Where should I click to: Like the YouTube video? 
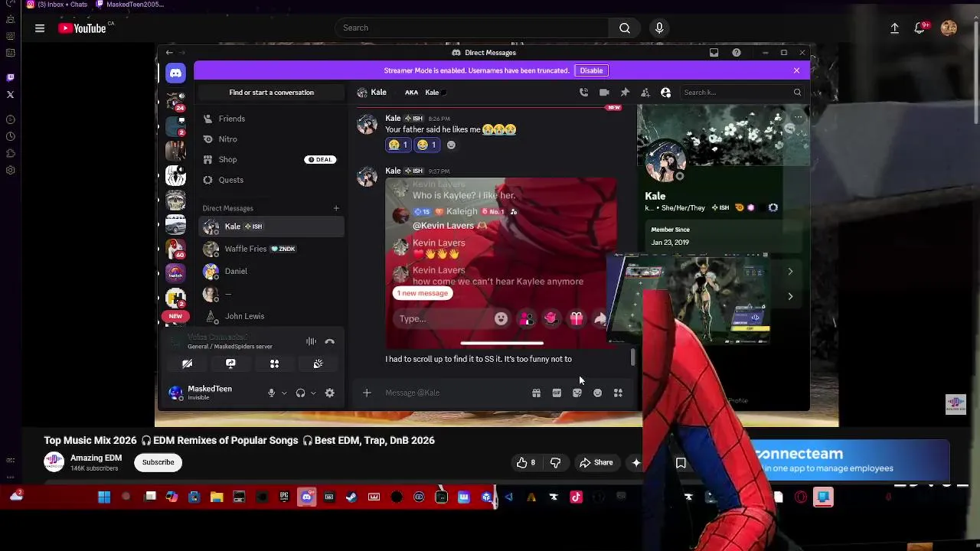pyautogui.click(x=526, y=462)
